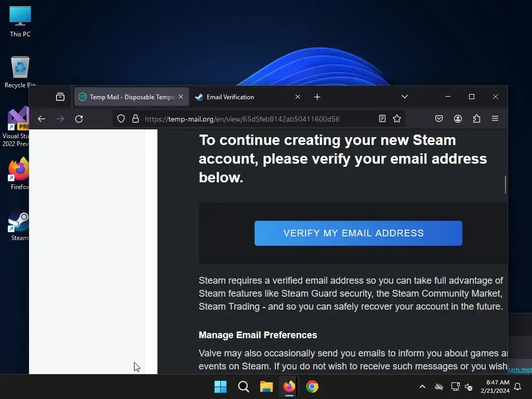Show site security padlock info
Screen dimensions: 532x399
click(x=136, y=119)
